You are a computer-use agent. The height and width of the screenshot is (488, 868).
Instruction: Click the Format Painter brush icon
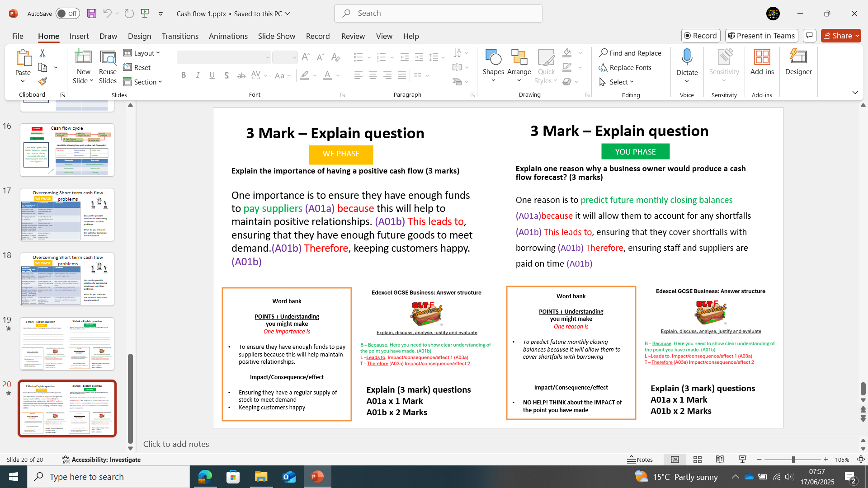pos(42,81)
